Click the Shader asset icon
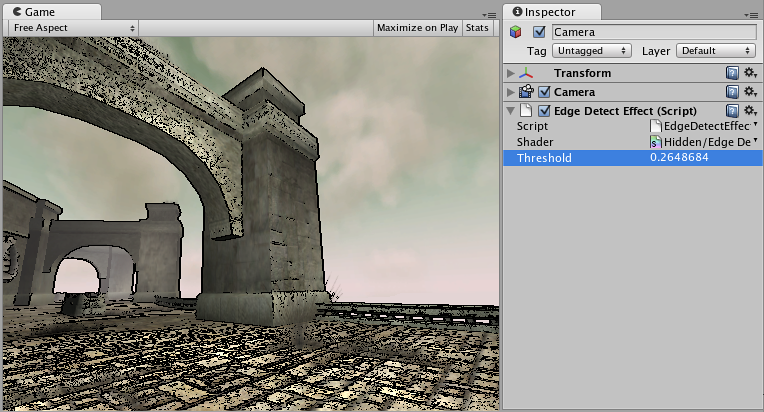 tap(656, 142)
